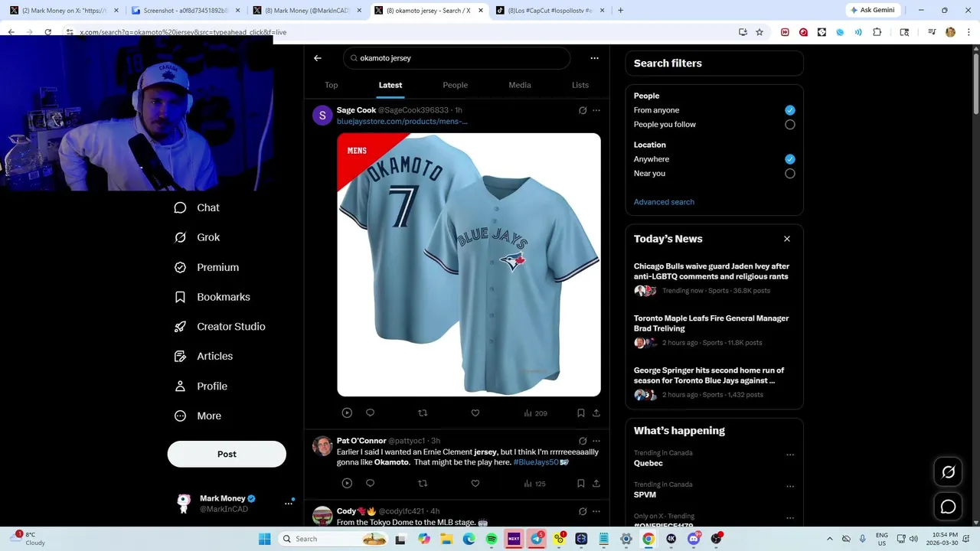Switch to the Media search tab
The height and width of the screenshot is (551, 980).
coord(520,85)
